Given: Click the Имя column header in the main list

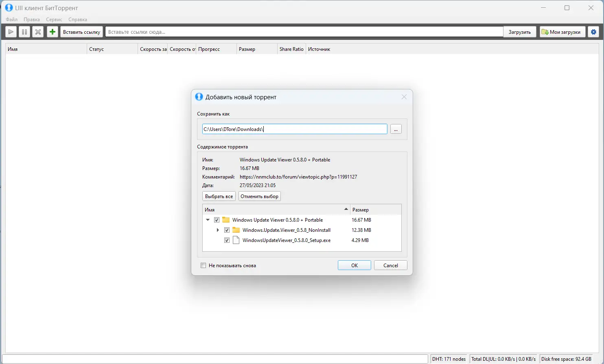Looking at the screenshot, I should click(x=46, y=49).
